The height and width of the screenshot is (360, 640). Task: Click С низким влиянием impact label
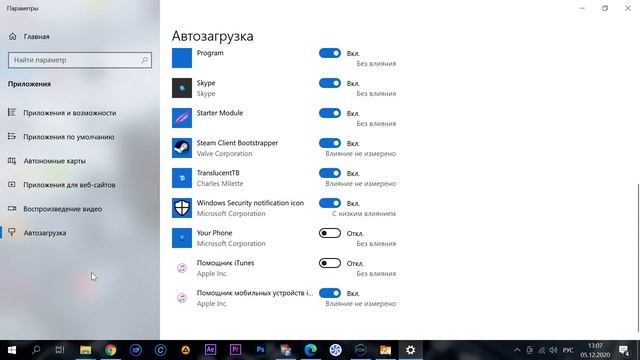(x=364, y=214)
